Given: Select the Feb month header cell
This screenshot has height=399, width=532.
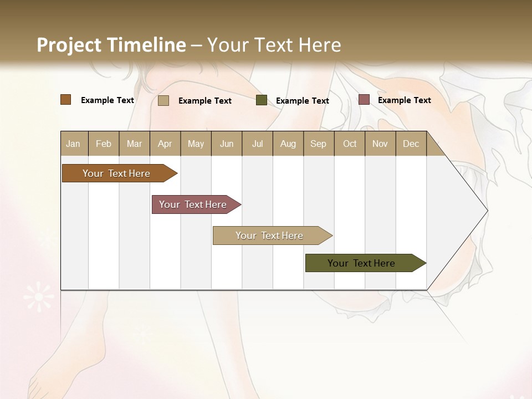Looking at the screenshot, I should (x=104, y=144).
